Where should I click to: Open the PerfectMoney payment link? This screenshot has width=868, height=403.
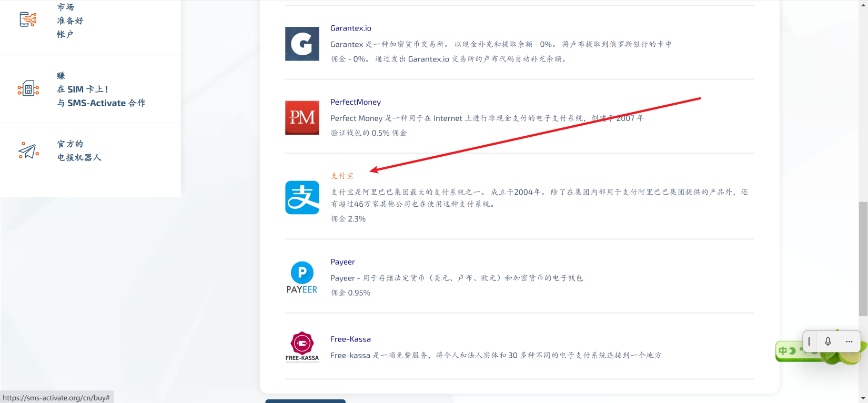coord(356,102)
